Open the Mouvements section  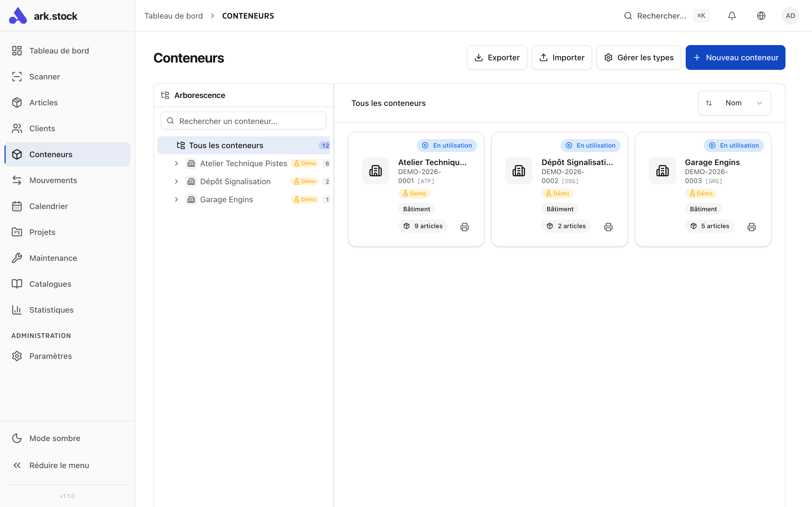click(53, 180)
